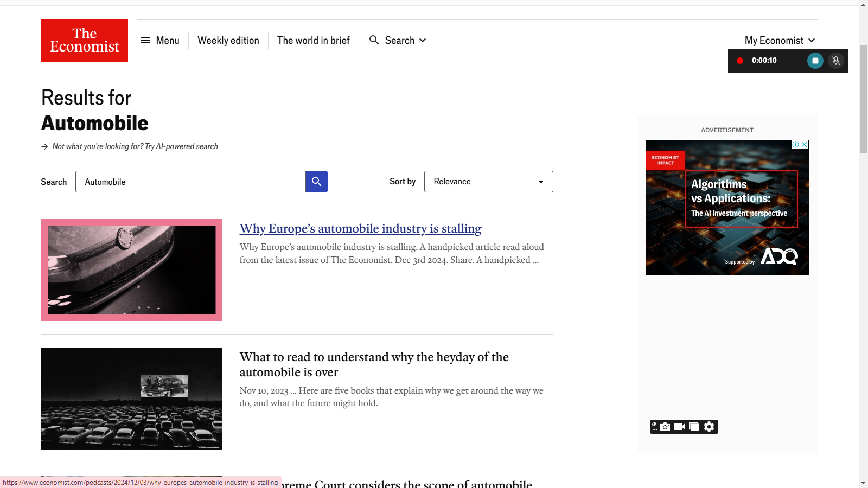The width and height of the screenshot is (868, 488).
Task: Open 'Why Europe's automobile industry is stalling' article
Action: coord(360,229)
